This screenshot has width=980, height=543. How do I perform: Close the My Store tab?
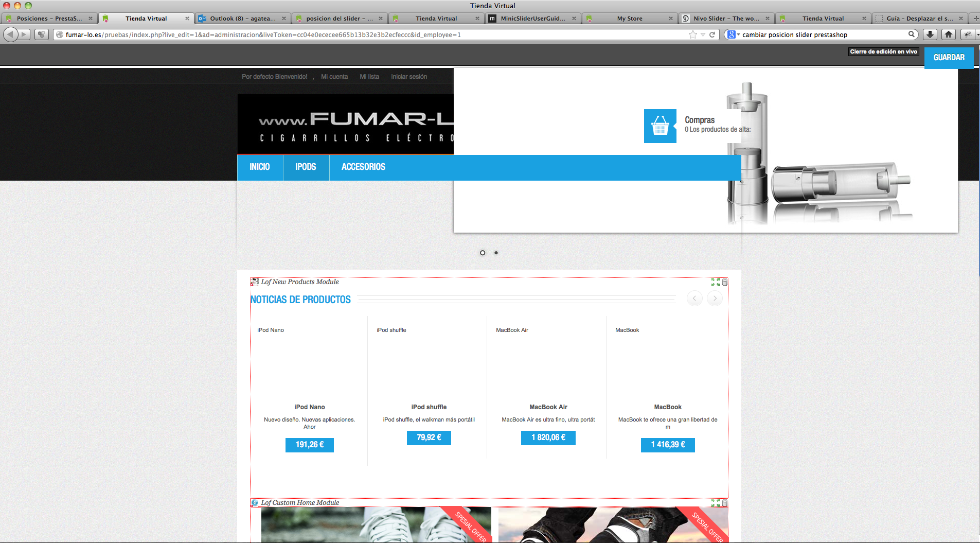pos(671,19)
